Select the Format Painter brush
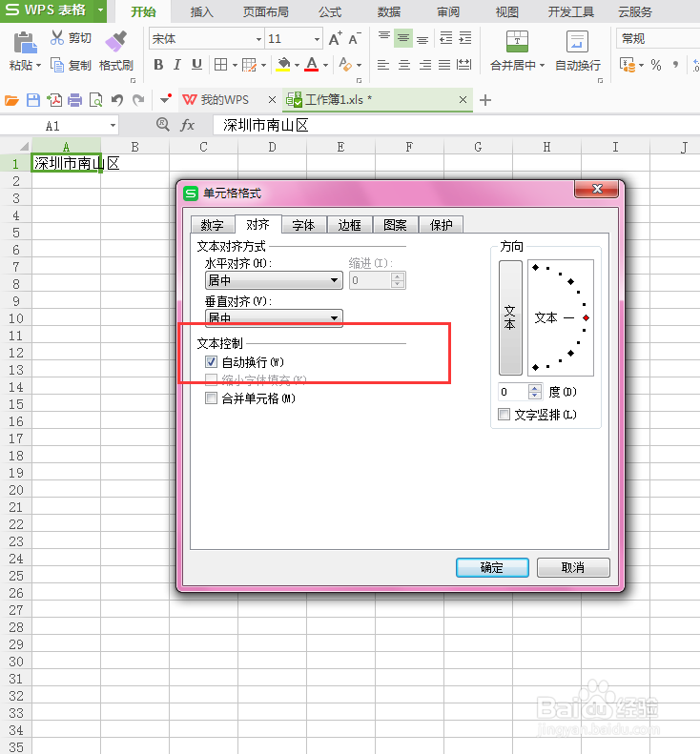 tap(116, 41)
